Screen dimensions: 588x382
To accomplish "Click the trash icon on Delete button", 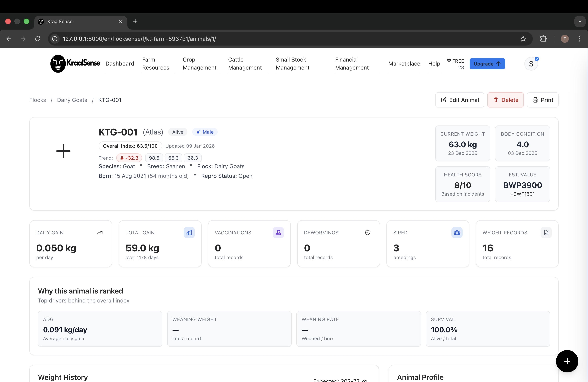I will tap(496, 100).
